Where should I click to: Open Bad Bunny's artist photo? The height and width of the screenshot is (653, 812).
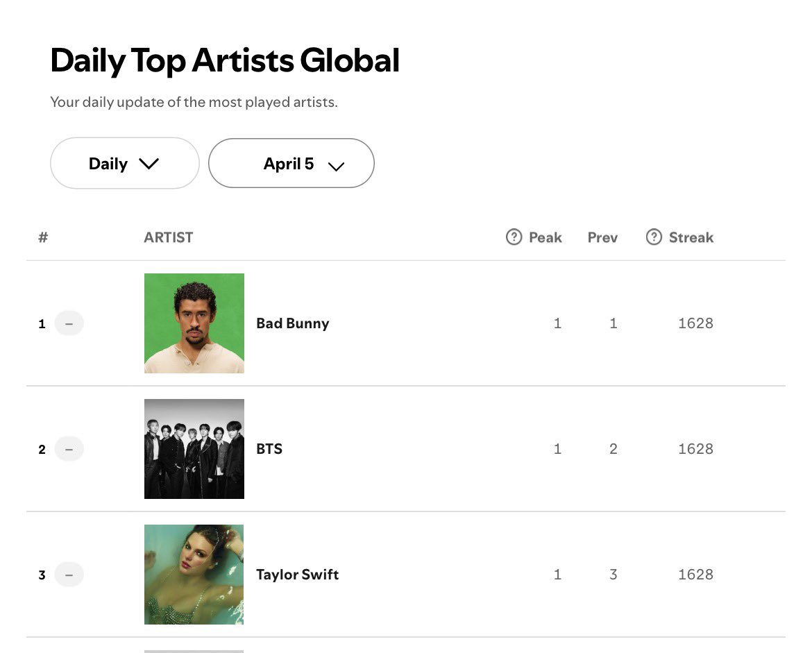pos(194,323)
